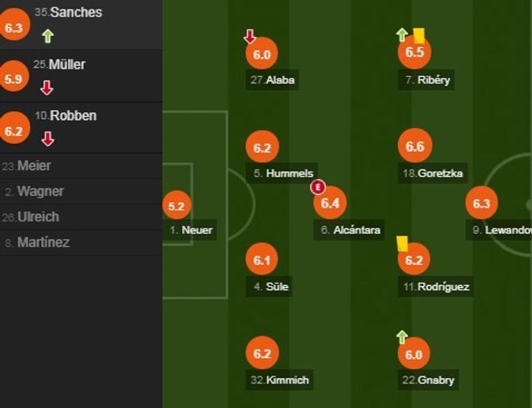Click the green arrow above Gnabry's rating
This screenshot has height=408, width=532.
pyautogui.click(x=402, y=337)
